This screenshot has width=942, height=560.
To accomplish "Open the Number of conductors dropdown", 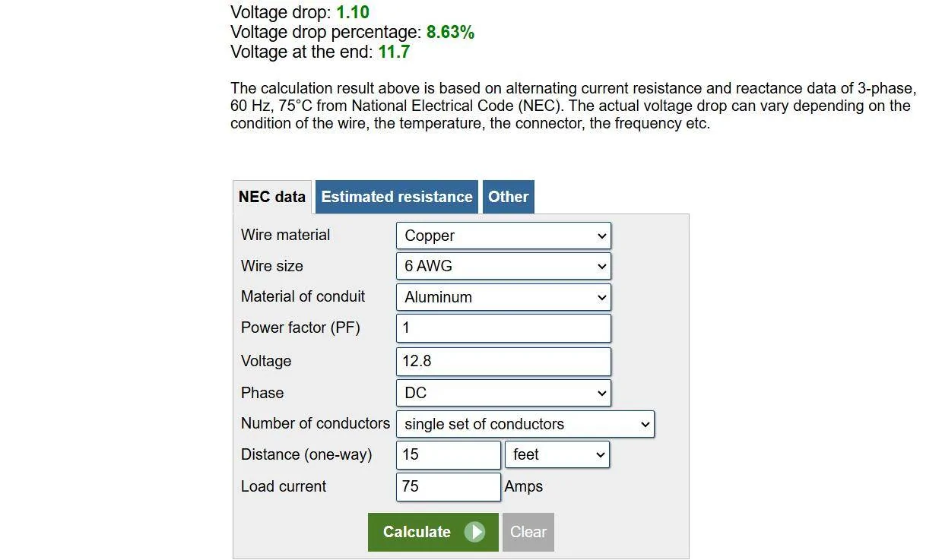I will 525,424.
